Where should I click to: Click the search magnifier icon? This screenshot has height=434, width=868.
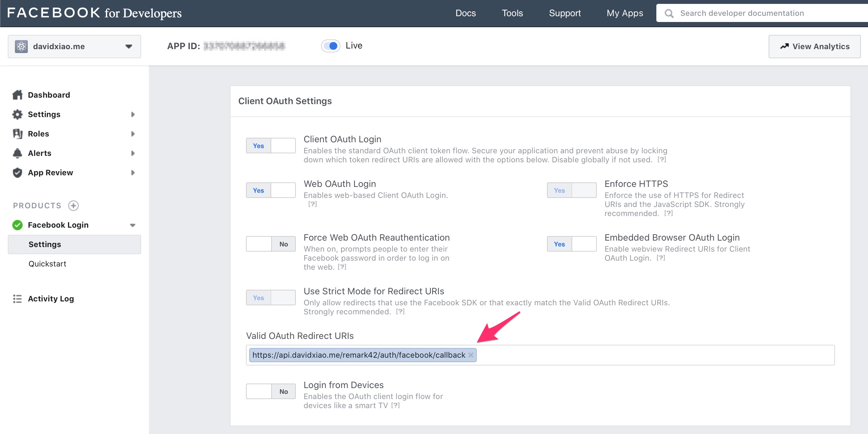coord(669,13)
